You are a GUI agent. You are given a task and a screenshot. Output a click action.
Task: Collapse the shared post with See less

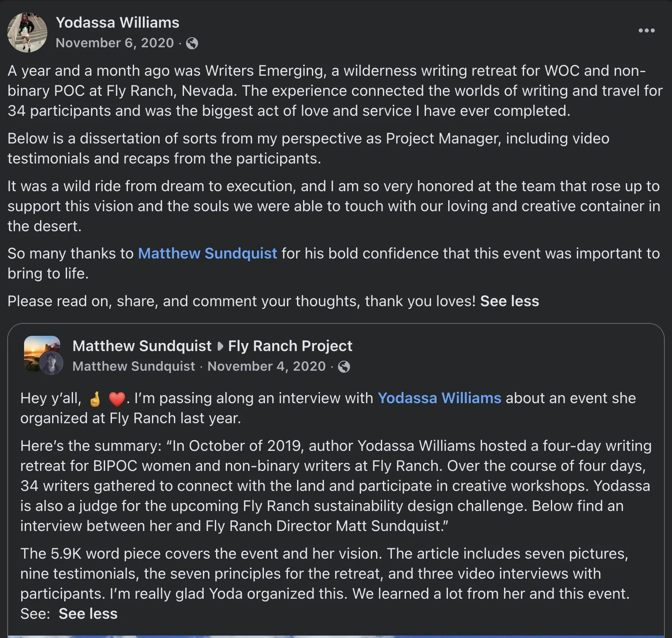[88, 614]
